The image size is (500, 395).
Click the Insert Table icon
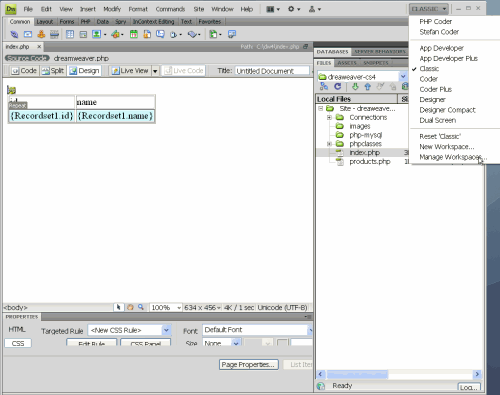point(70,34)
